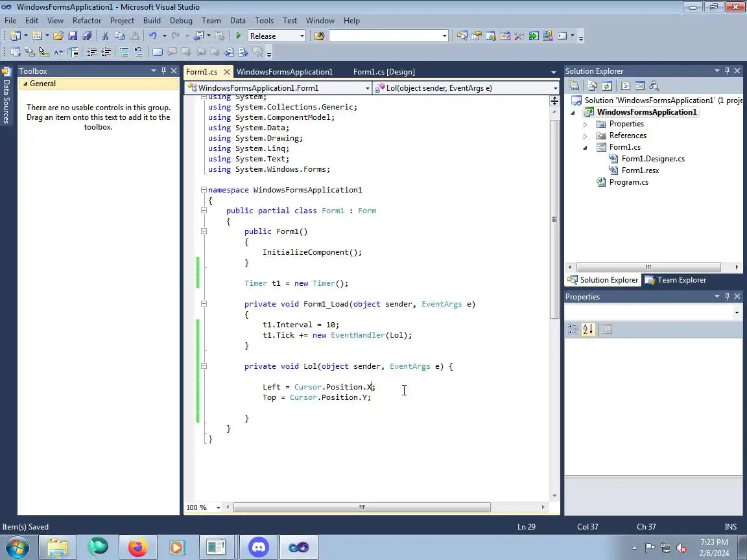Open the Tools menu
The height and width of the screenshot is (560, 747).
[x=264, y=21]
